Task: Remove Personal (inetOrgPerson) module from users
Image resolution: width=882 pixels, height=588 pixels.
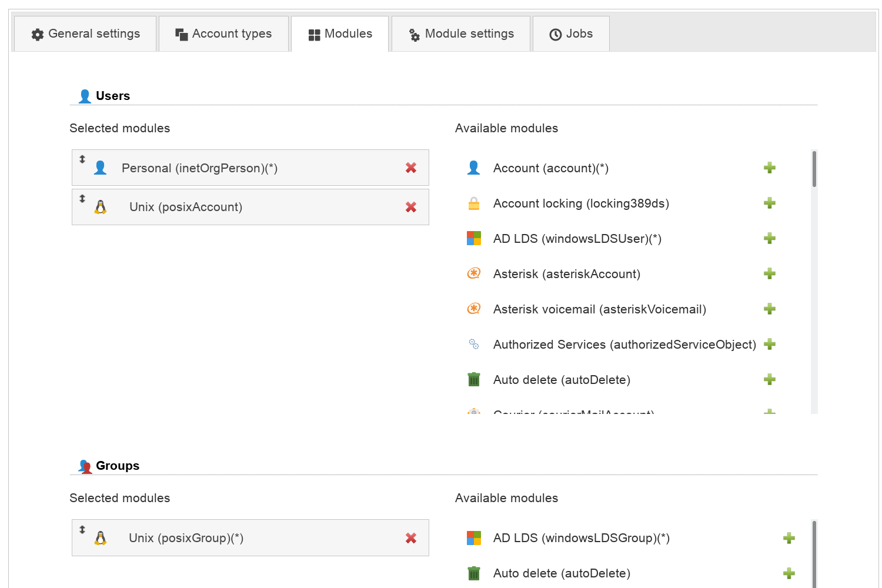Action: [411, 168]
